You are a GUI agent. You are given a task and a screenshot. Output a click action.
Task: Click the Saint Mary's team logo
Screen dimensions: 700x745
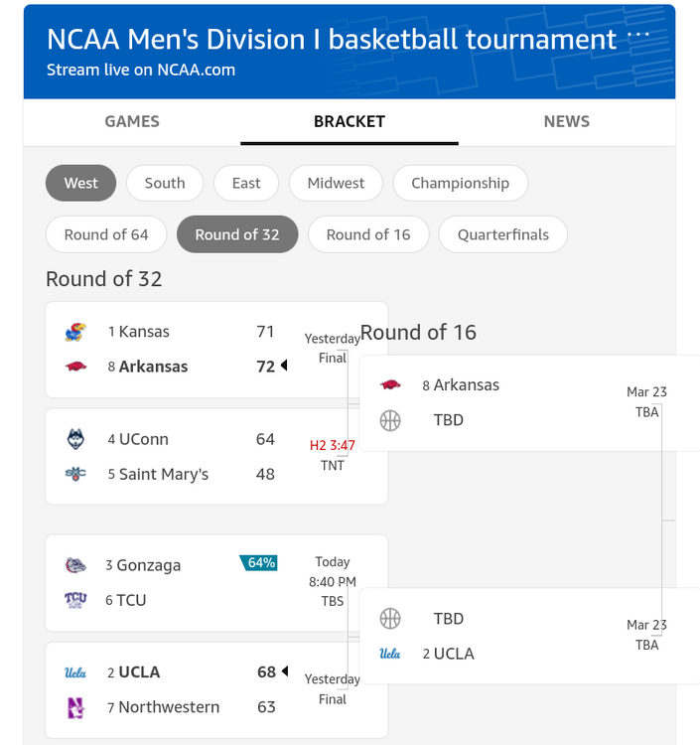(75, 474)
